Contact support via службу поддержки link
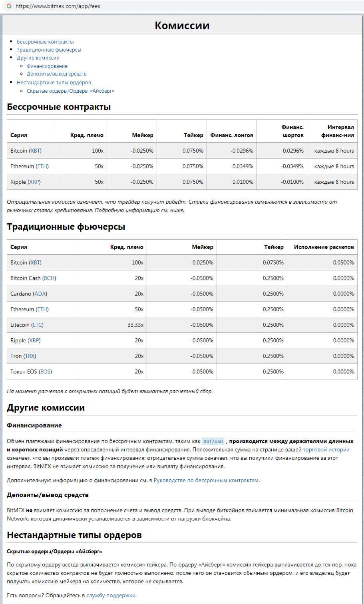The height and width of the screenshot is (604, 364). 111,595
